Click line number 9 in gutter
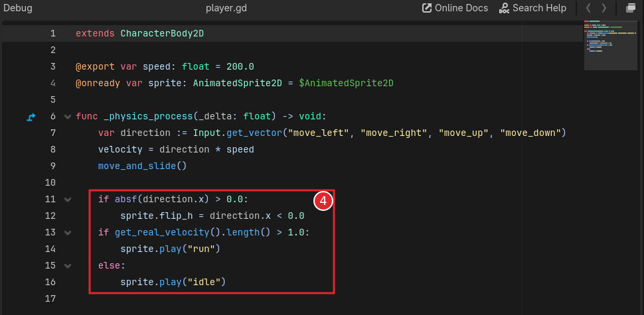This screenshot has width=644, height=315. coord(52,166)
